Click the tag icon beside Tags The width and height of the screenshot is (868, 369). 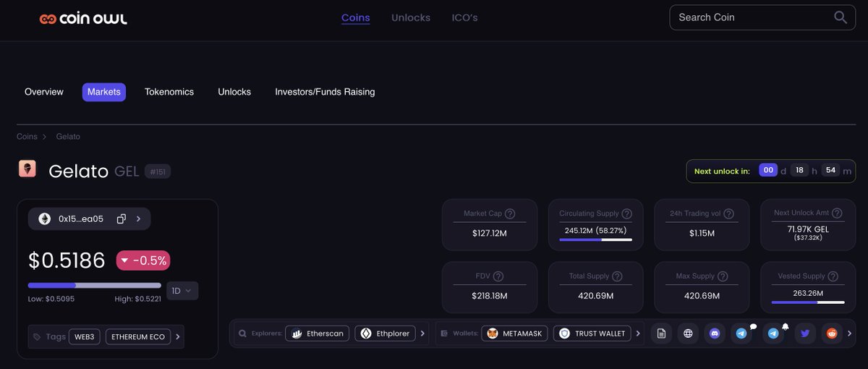[37, 336]
